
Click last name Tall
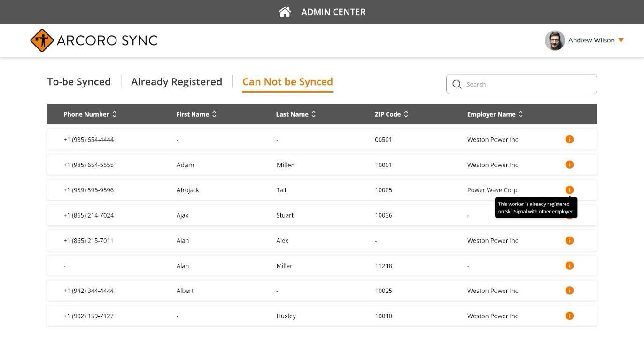click(x=281, y=190)
